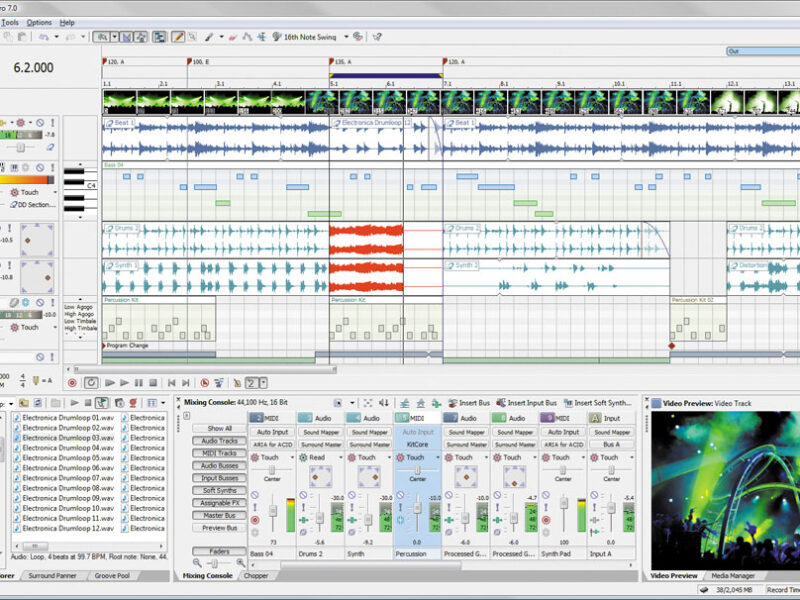Click the Insert Bus icon
Screen dimensions: 800x600
pyautogui.click(x=452, y=402)
